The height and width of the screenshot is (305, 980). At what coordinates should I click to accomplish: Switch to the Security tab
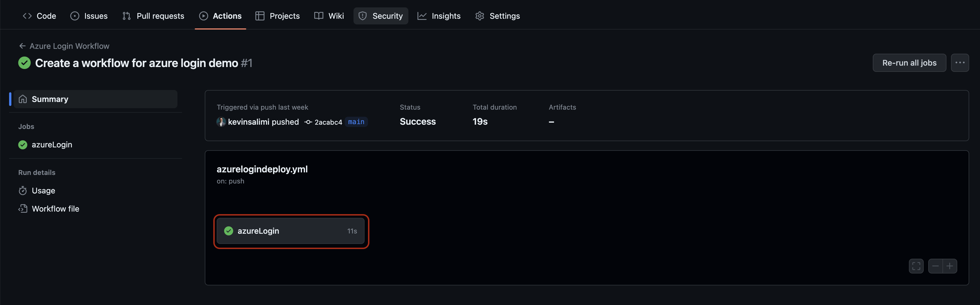coord(381,16)
